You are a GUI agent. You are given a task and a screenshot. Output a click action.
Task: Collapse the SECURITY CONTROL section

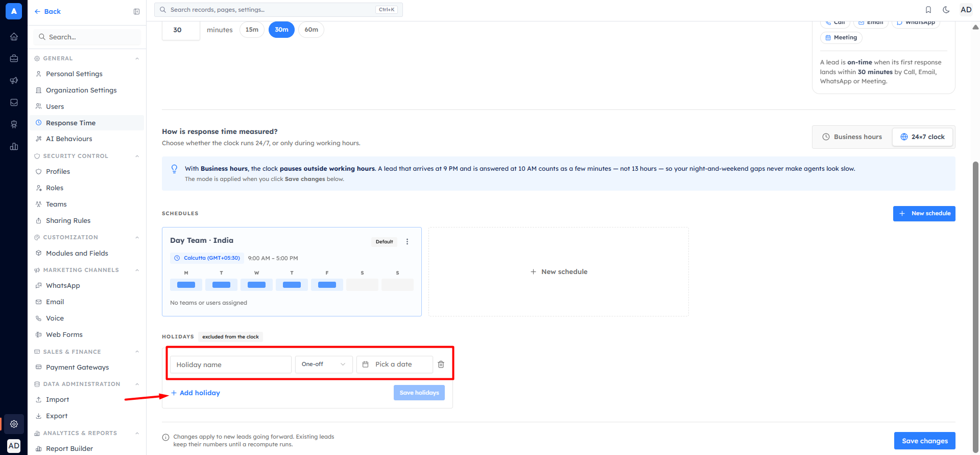coord(137,156)
